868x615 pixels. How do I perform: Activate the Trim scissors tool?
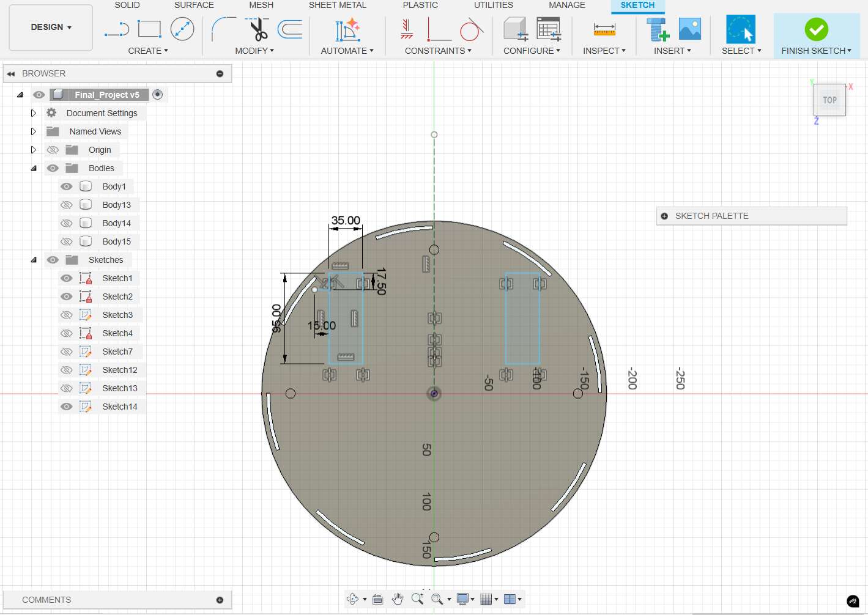pyautogui.click(x=258, y=29)
